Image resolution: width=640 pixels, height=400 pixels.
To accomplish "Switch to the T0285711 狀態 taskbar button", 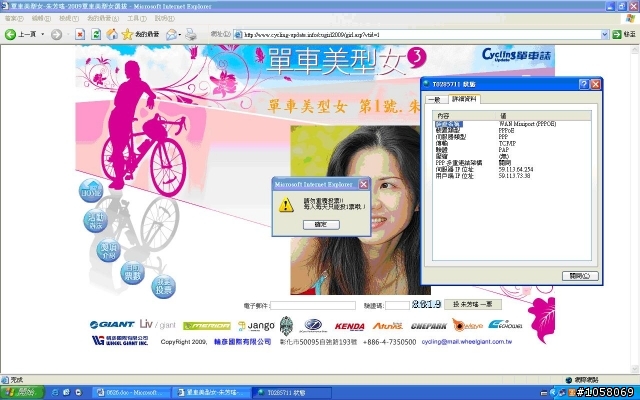I will [x=291, y=393].
